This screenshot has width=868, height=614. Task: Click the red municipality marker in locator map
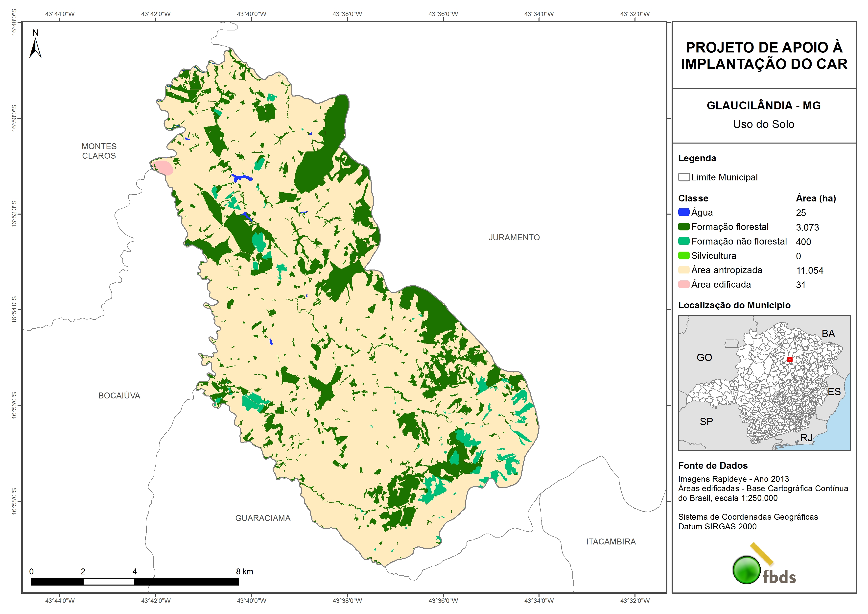click(790, 359)
